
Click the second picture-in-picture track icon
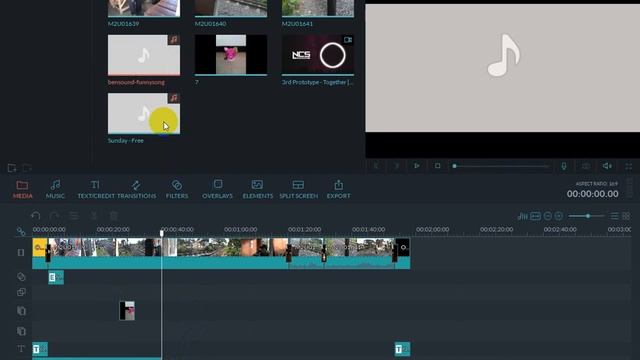pos(21,331)
